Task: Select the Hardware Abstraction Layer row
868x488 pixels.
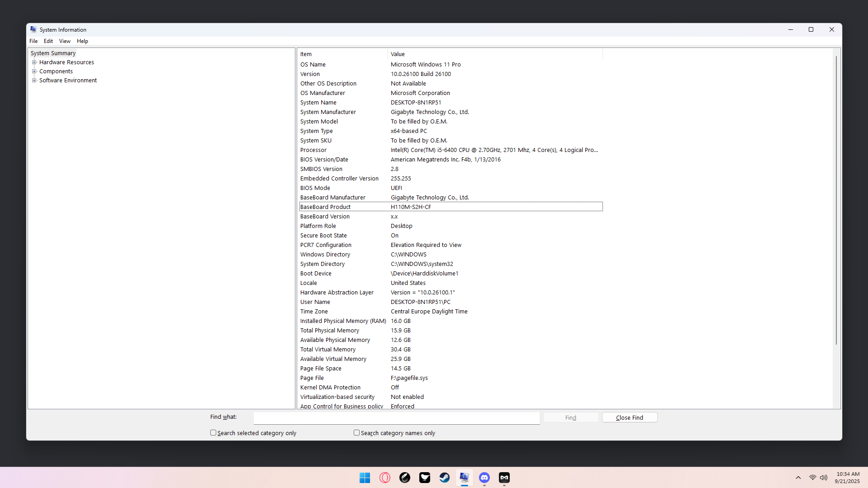Action: (451, 293)
